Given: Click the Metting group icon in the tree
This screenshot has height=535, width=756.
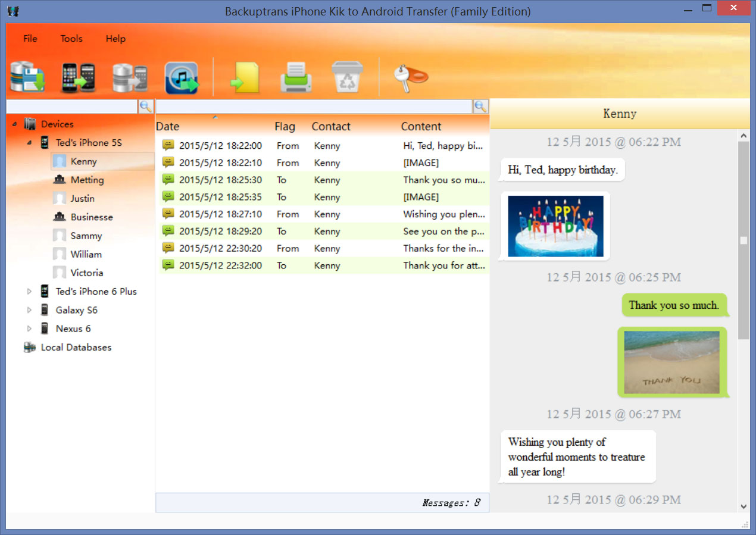Looking at the screenshot, I should [x=60, y=180].
